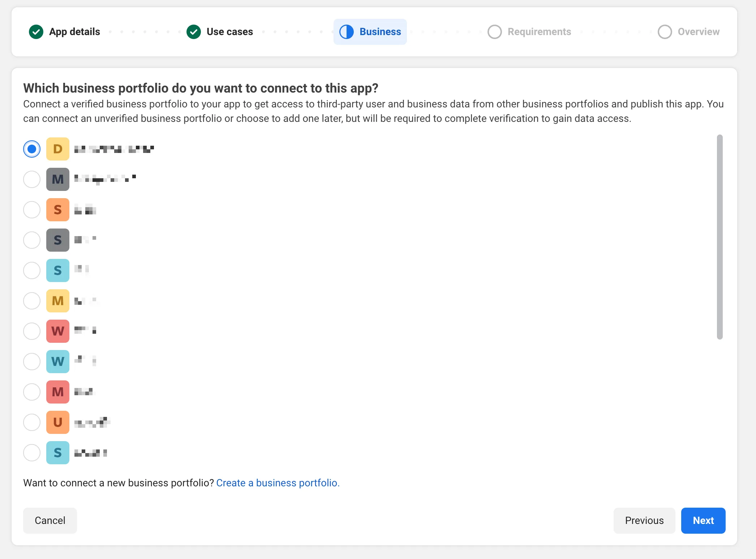Jump to the Overview step
756x559 pixels.
(x=689, y=32)
